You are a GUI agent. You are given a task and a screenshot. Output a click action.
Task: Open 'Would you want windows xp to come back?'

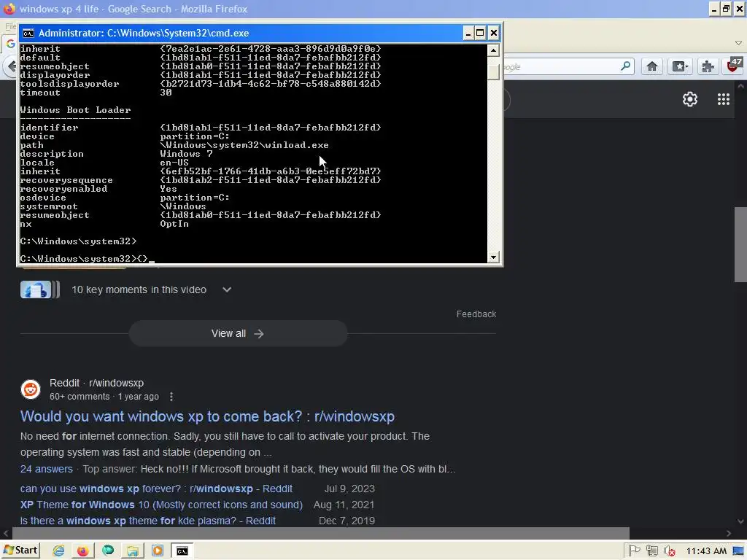coord(207,416)
